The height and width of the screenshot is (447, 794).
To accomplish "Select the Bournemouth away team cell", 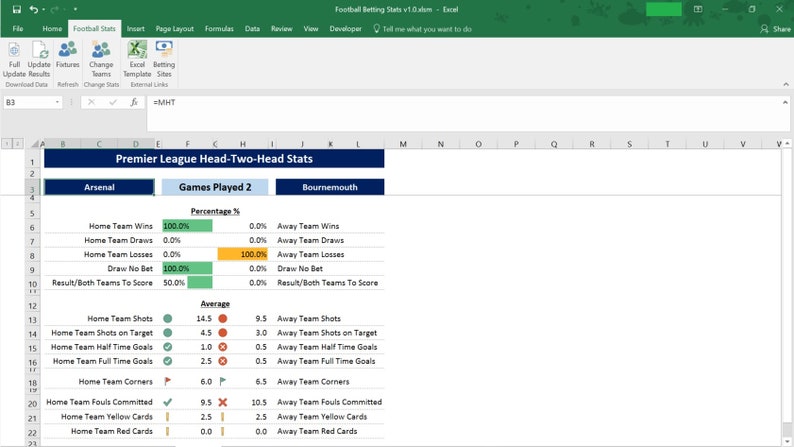I will (x=330, y=187).
